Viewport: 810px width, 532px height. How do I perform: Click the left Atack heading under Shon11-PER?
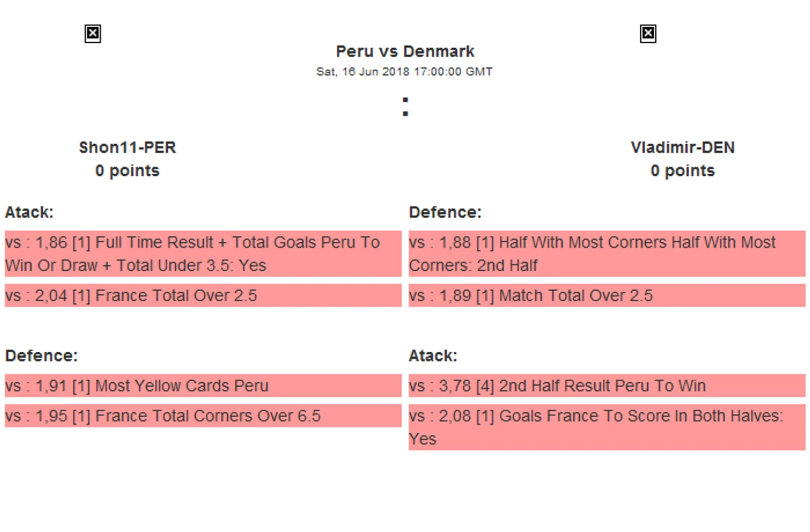tap(29, 212)
